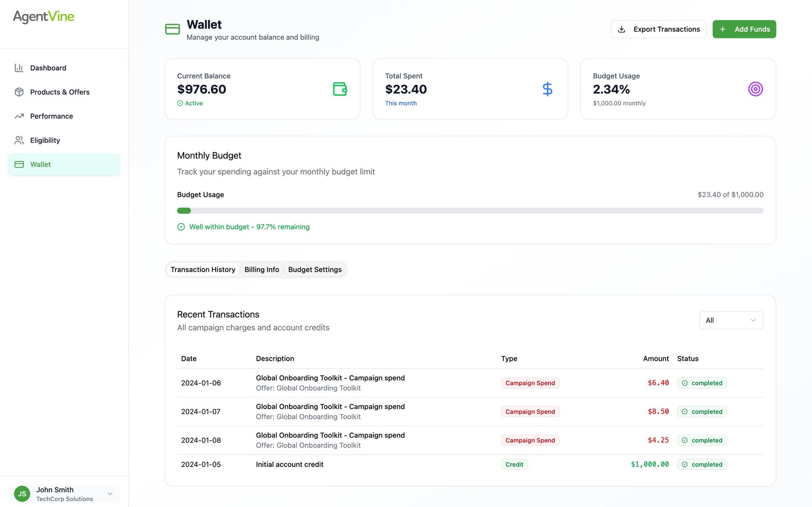Click the Total Spent $23.40 value
The image size is (812, 507).
point(406,89)
